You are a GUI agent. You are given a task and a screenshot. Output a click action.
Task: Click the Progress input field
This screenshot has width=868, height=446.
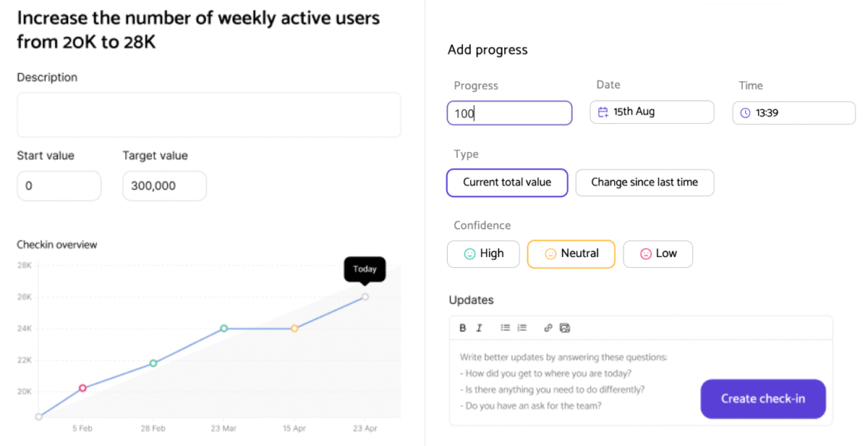point(509,113)
